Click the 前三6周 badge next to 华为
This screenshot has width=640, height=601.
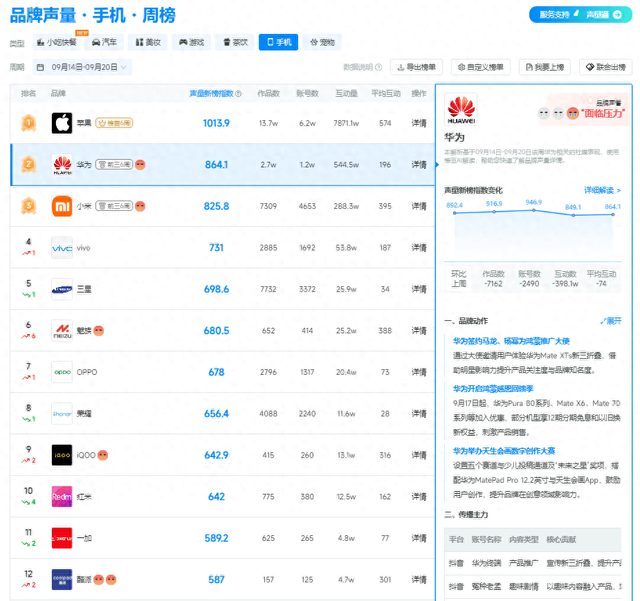click(114, 165)
